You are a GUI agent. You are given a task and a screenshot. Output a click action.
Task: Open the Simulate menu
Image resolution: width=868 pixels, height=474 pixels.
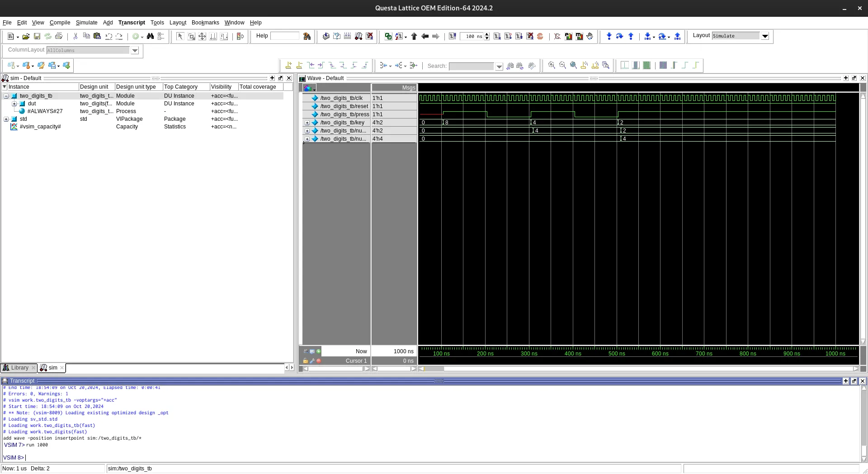[86, 23]
